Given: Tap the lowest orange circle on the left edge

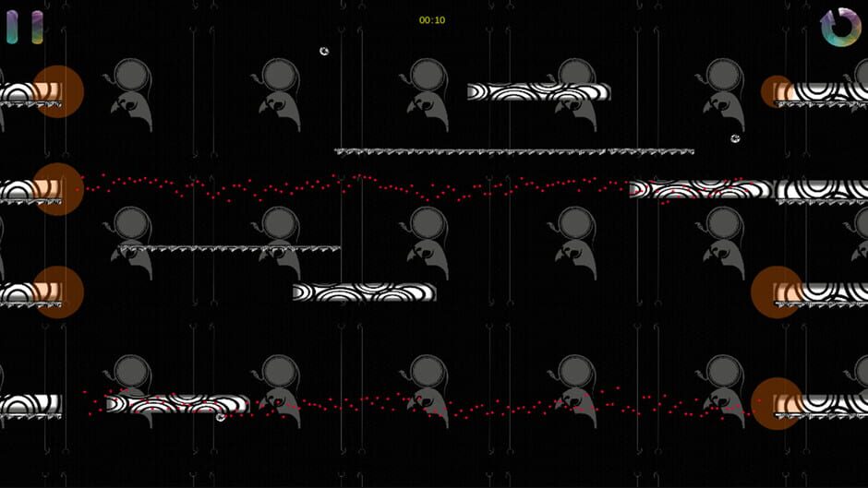Looking at the screenshot, I should click(58, 292).
